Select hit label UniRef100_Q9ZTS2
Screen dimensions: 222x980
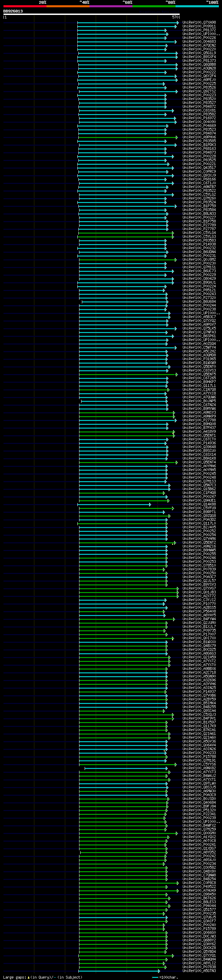(x=199, y=91)
